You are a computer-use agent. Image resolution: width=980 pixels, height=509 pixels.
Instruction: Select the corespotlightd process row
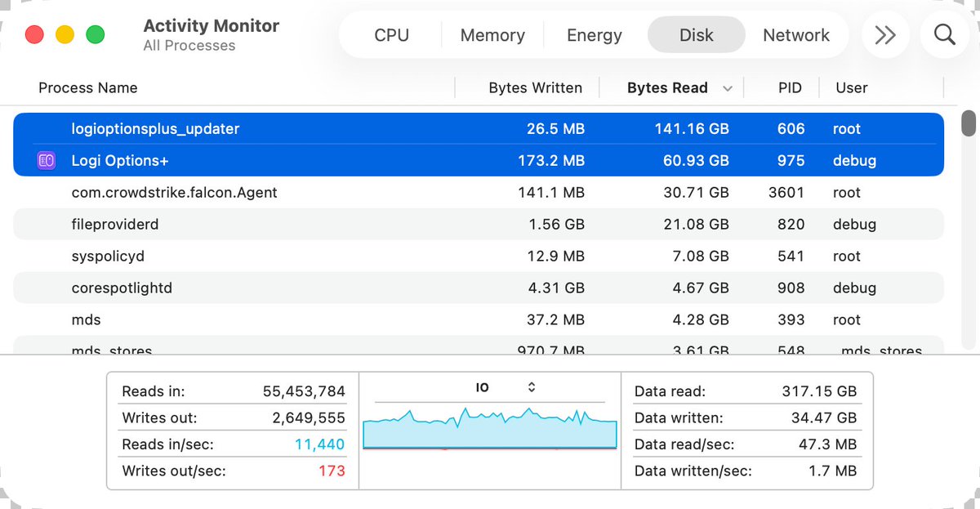click(x=479, y=288)
